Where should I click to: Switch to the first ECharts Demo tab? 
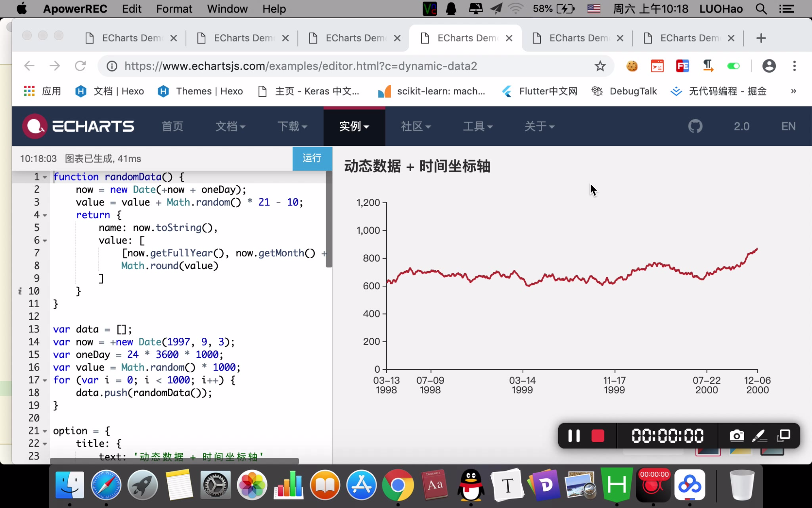click(x=130, y=38)
